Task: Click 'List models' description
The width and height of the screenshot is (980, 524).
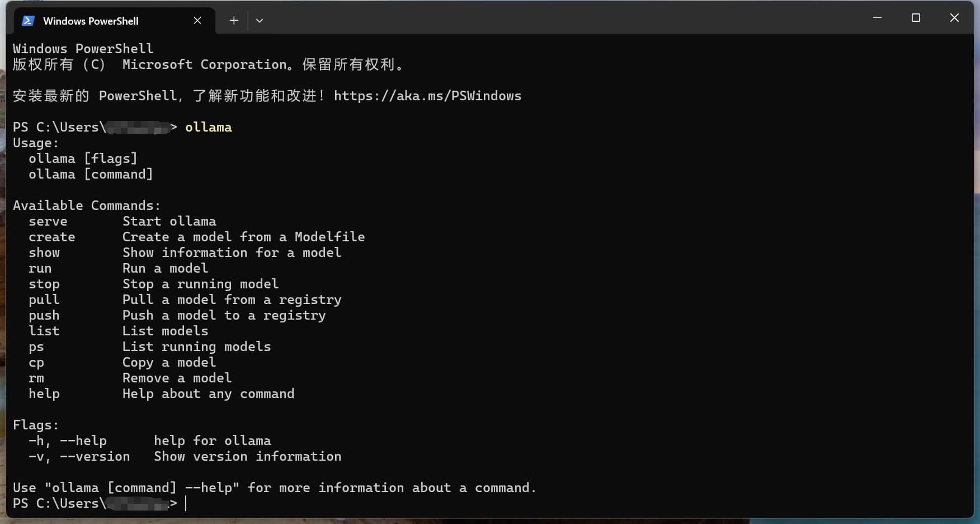Action: pos(166,331)
